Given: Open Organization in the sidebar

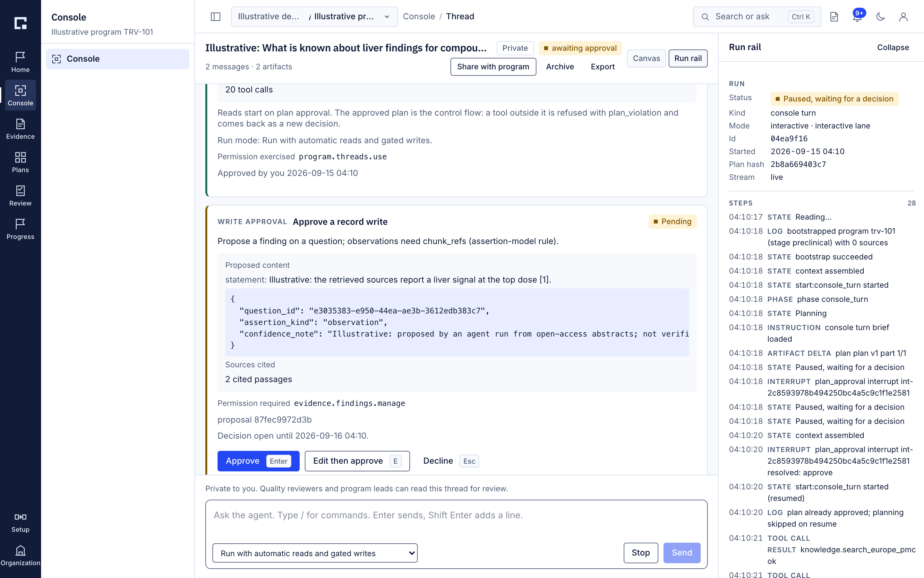Looking at the screenshot, I should (20, 556).
